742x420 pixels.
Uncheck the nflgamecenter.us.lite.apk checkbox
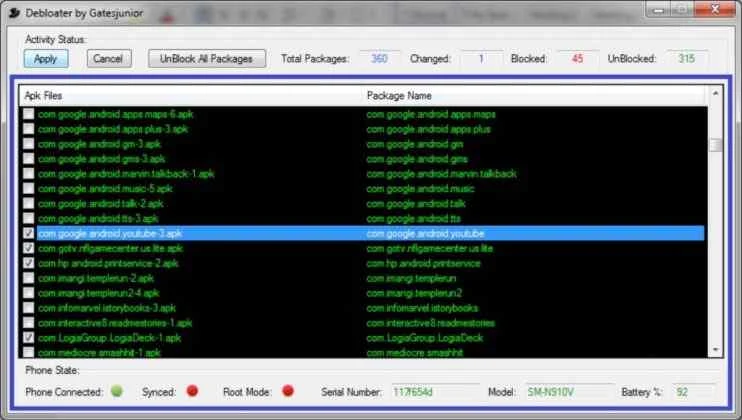pos(28,248)
